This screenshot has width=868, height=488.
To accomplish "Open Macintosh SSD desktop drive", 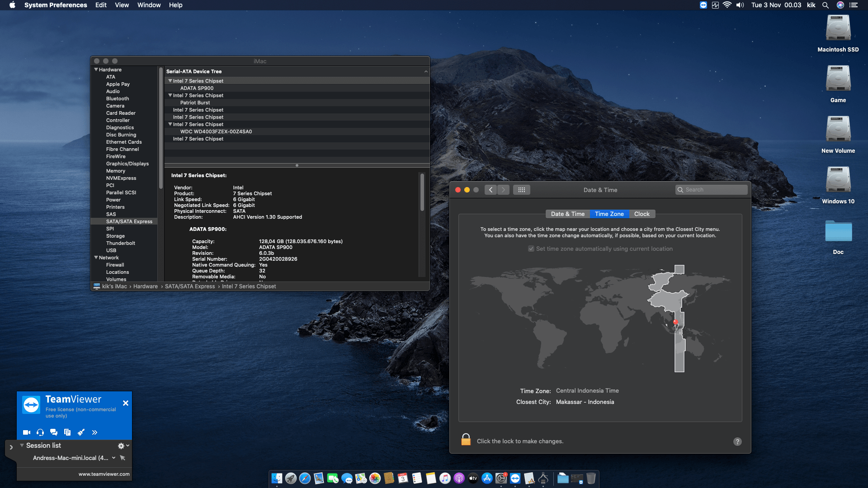I will (838, 28).
